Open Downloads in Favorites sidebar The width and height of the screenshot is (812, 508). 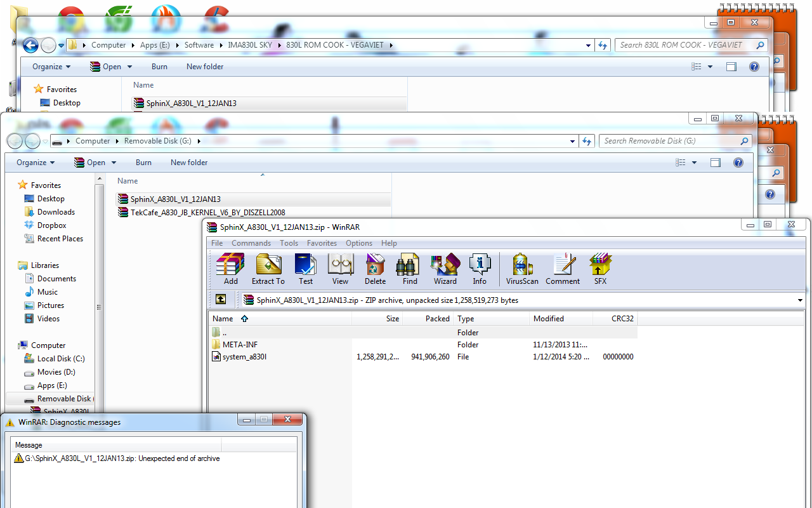click(56, 212)
